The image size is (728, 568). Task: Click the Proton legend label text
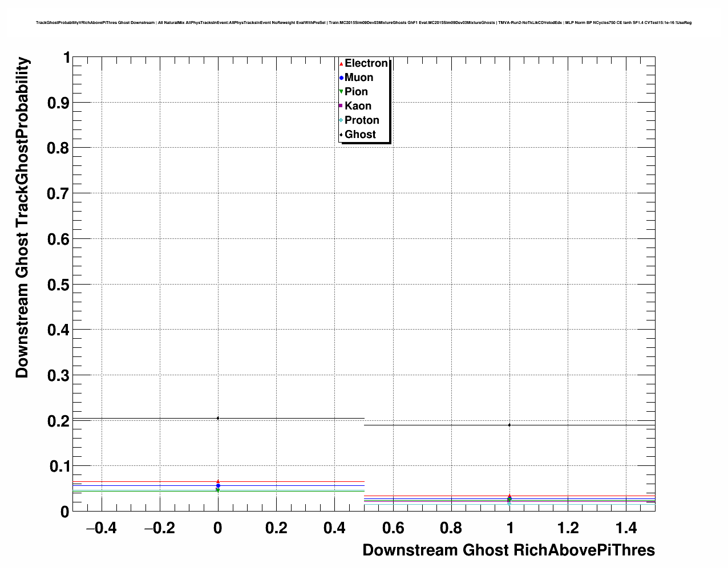click(362, 120)
